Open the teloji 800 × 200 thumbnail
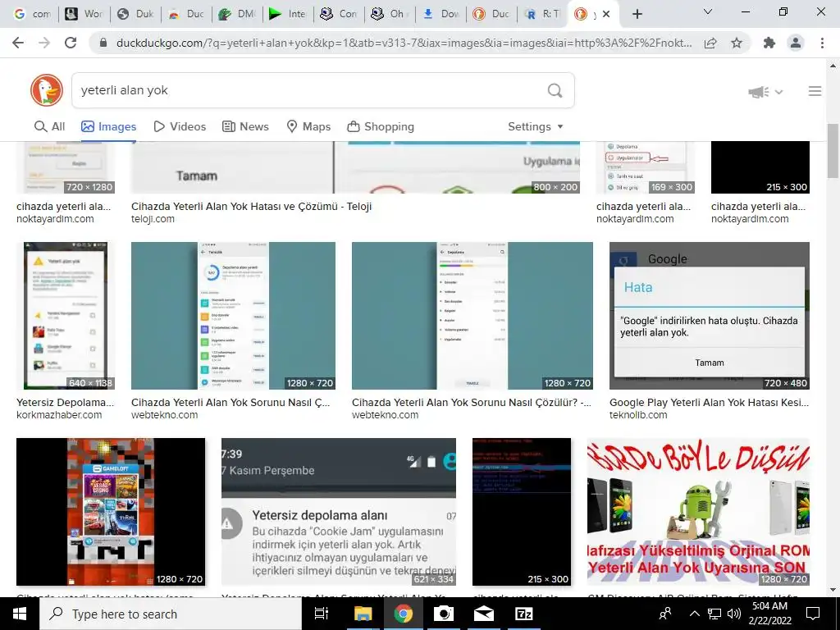 (x=356, y=167)
